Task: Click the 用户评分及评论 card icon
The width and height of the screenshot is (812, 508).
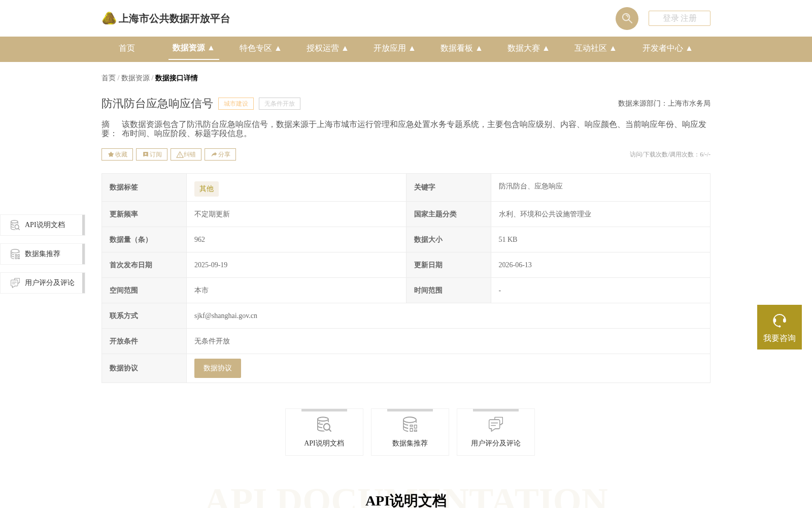Action: (496, 424)
